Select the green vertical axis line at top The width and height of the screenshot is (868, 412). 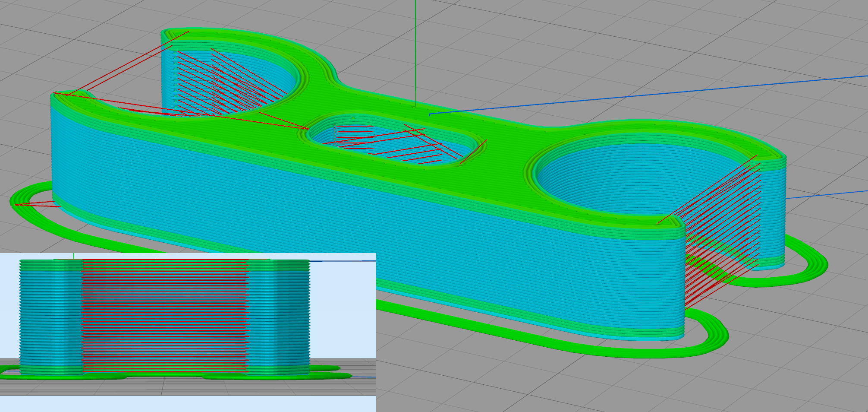click(415, 43)
